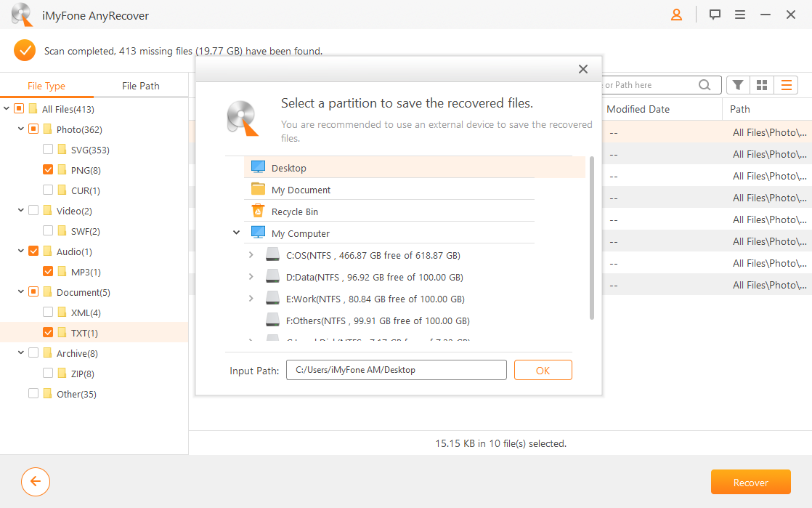Click the user account icon
The image size is (812, 508).
[676, 14]
